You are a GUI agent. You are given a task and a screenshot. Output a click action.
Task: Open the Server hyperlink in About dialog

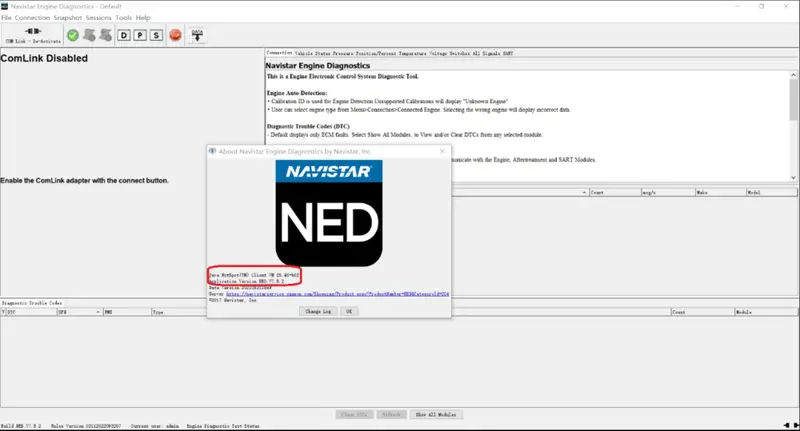point(338,294)
